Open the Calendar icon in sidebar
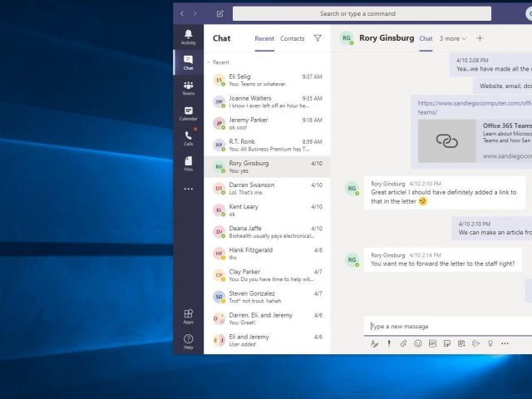 [189, 113]
